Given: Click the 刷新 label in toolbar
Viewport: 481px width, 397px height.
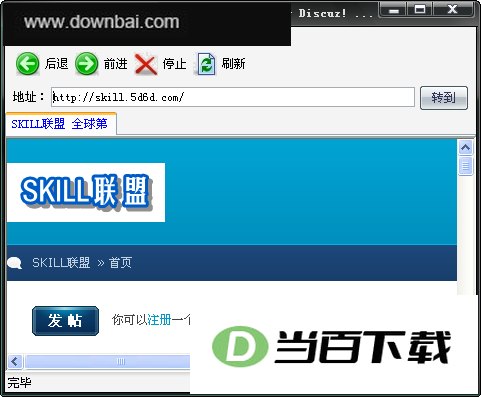Looking at the screenshot, I should click(233, 63).
